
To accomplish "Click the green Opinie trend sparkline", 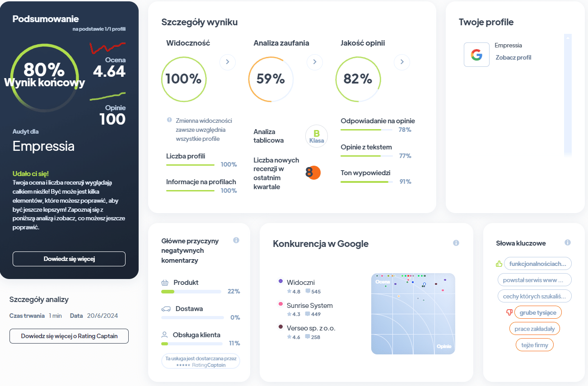I will click(107, 96).
